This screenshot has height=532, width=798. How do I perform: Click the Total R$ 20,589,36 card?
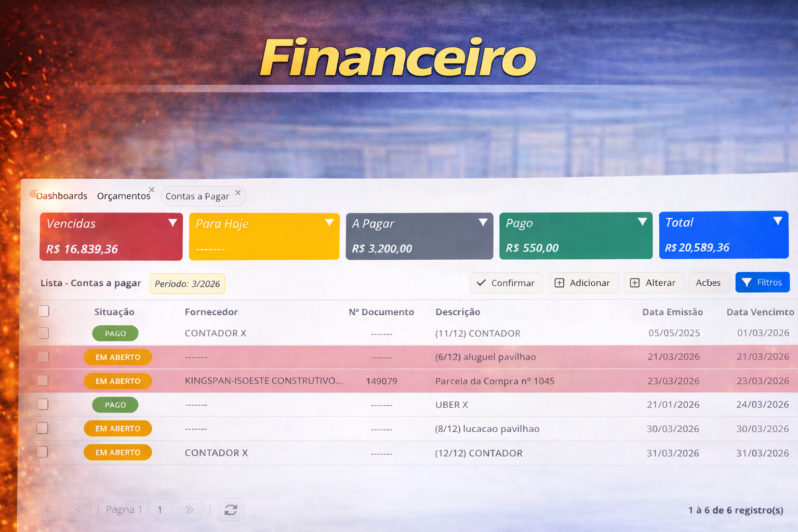coord(724,234)
